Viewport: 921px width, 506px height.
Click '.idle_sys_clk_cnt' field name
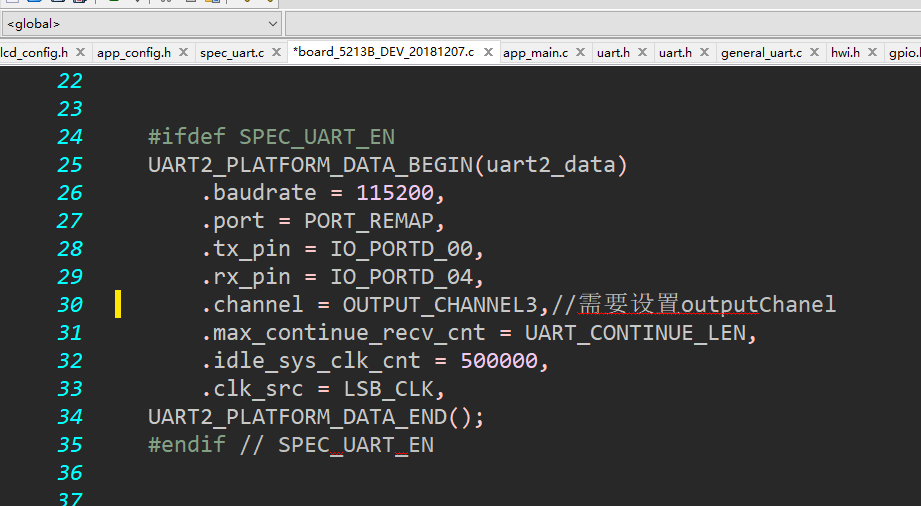311,361
